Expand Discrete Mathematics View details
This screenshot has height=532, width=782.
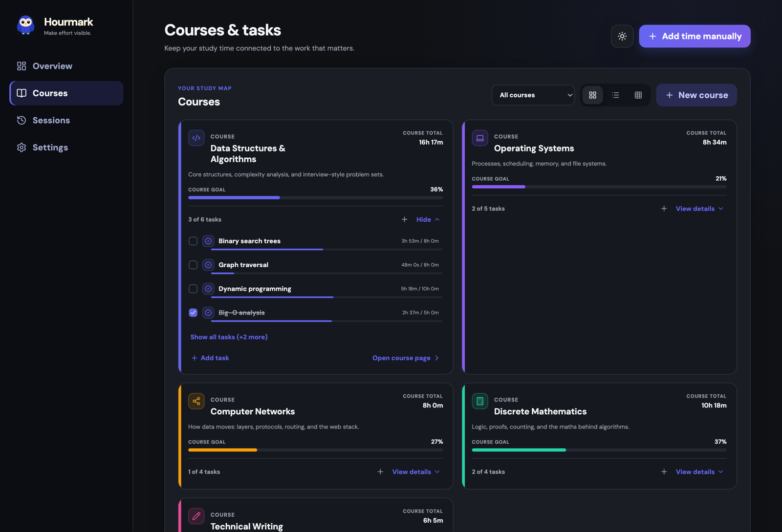699,472
